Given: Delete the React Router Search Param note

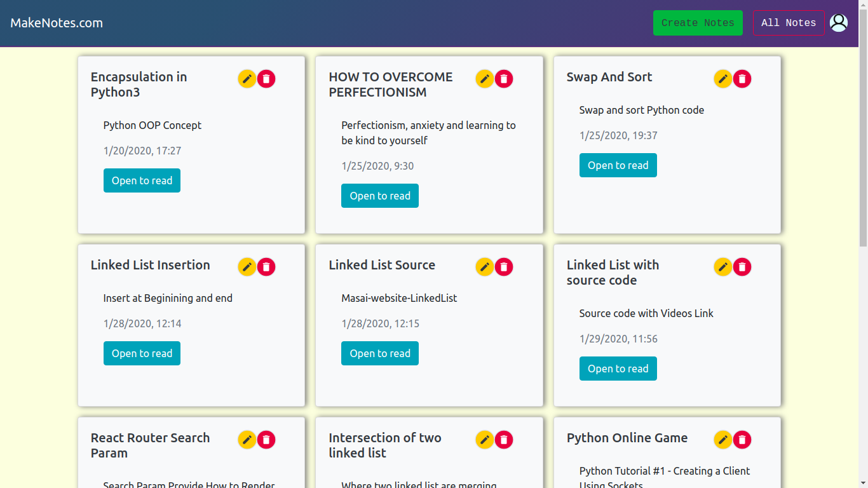Looking at the screenshot, I should [266, 440].
